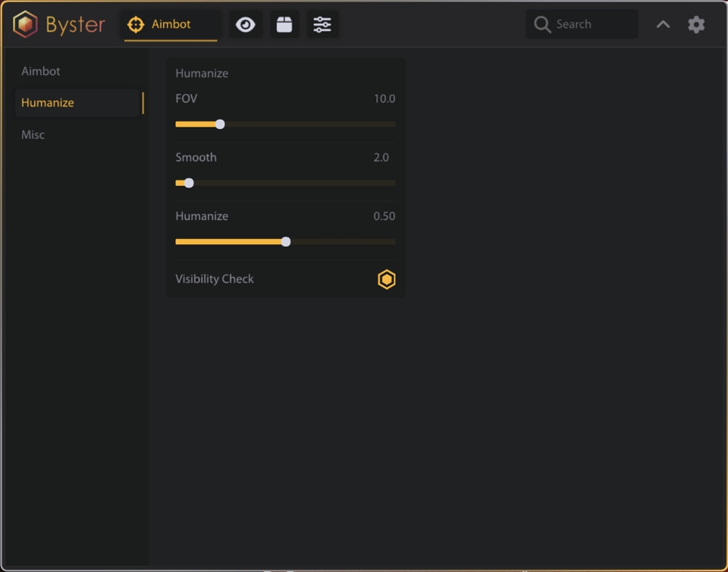Image resolution: width=728 pixels, height=572 pixels.
Task: Click the Humanize slider handle
Action: 286,242
